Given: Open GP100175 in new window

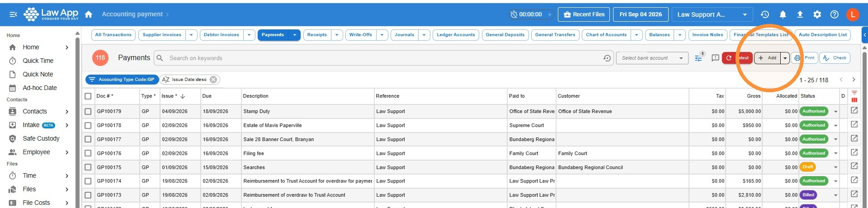Looking at the screenshot, I should pyautogui.click(x=854, y=166).
